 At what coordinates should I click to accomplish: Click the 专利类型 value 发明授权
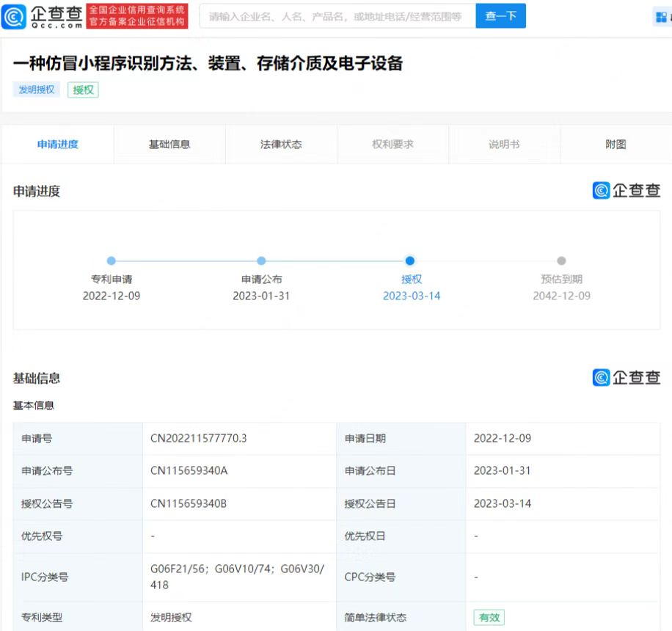click(171, 617)
